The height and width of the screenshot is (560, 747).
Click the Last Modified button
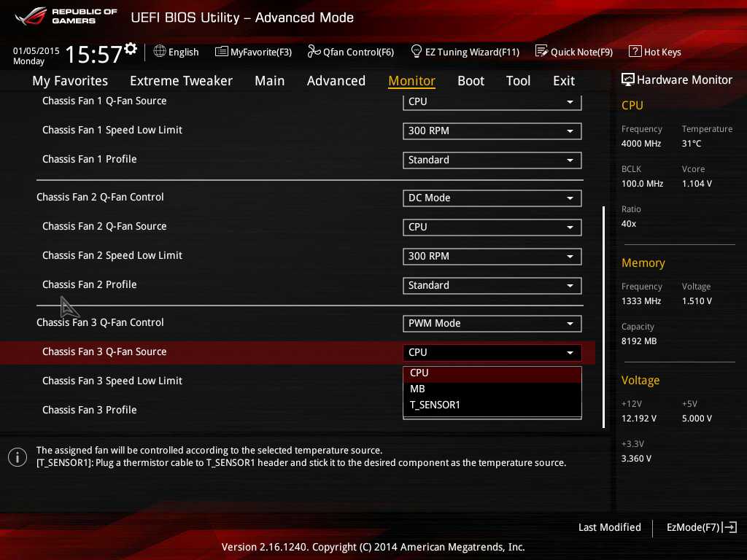tap(609, 527)
